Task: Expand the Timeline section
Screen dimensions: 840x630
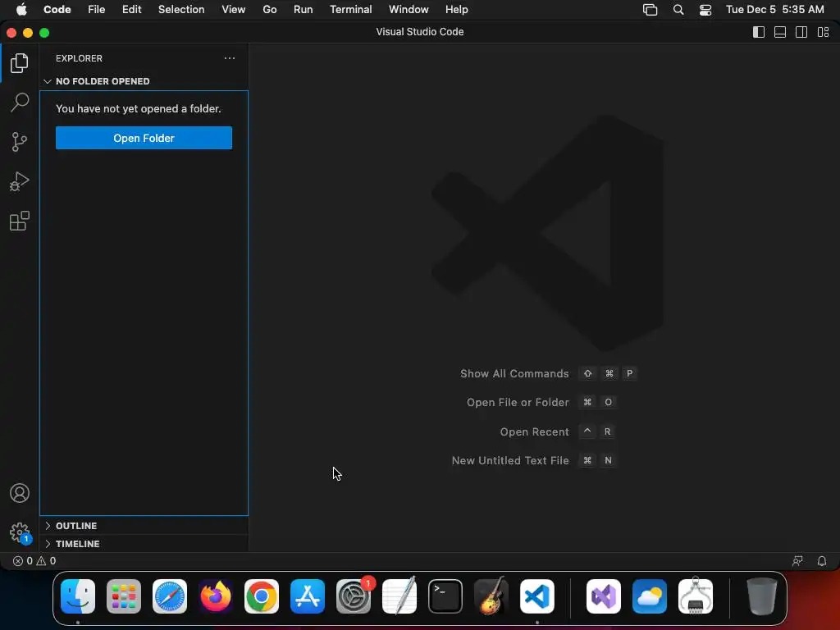Action: pyautogui.click(x=144, y=544)
